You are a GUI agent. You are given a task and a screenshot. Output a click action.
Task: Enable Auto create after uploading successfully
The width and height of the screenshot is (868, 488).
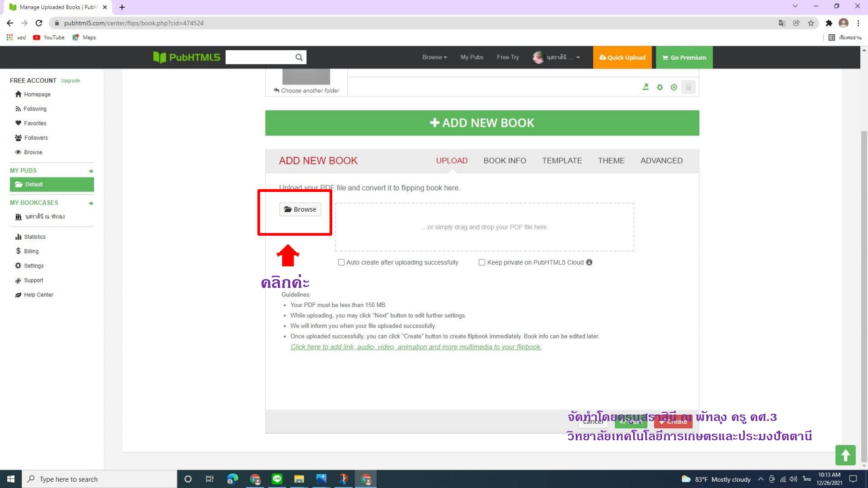[x=341, y=262]
